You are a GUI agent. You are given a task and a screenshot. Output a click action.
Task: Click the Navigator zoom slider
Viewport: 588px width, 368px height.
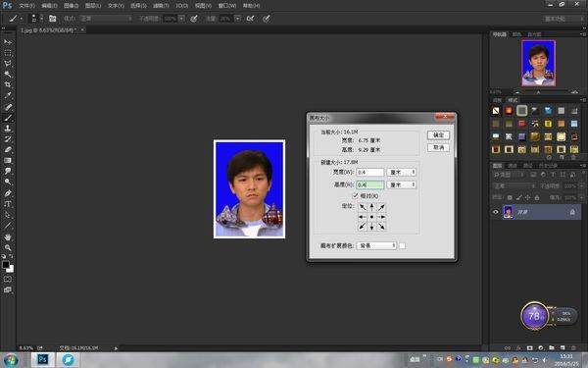[539, 92]
